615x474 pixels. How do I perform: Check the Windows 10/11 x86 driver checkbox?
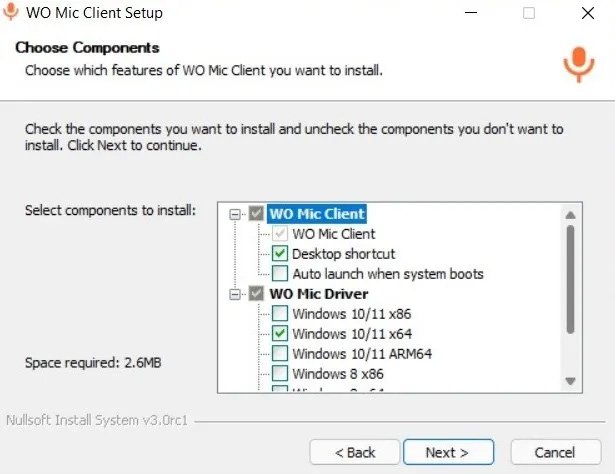[280, 314]
